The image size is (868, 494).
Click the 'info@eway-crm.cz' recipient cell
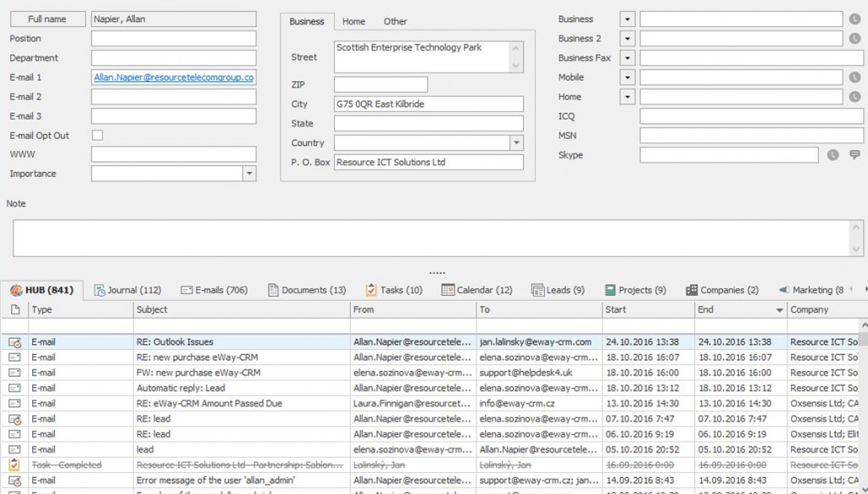(539, 403)
